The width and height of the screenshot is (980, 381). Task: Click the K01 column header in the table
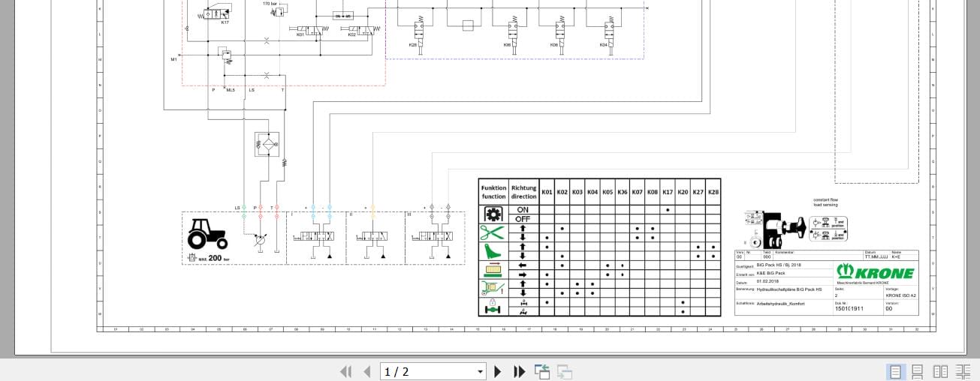547,192
